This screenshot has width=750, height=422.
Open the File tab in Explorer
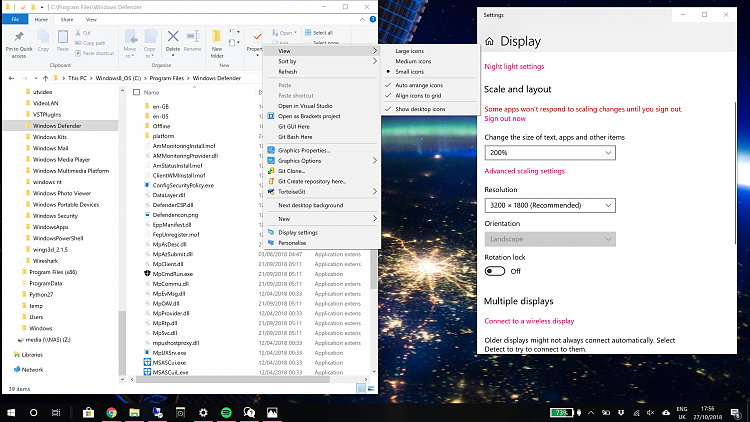click(15, 20)
